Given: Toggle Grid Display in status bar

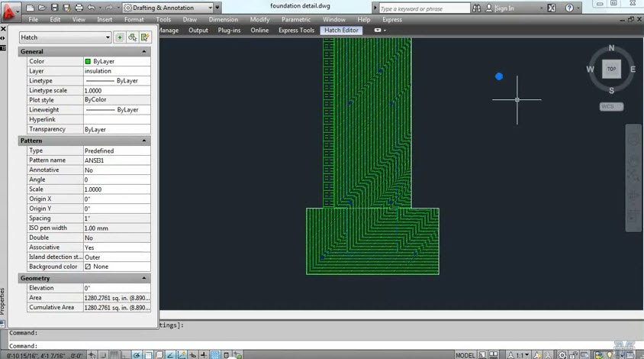Looking at the screenshot, I should pyautogui.click(x=114, y=354).
